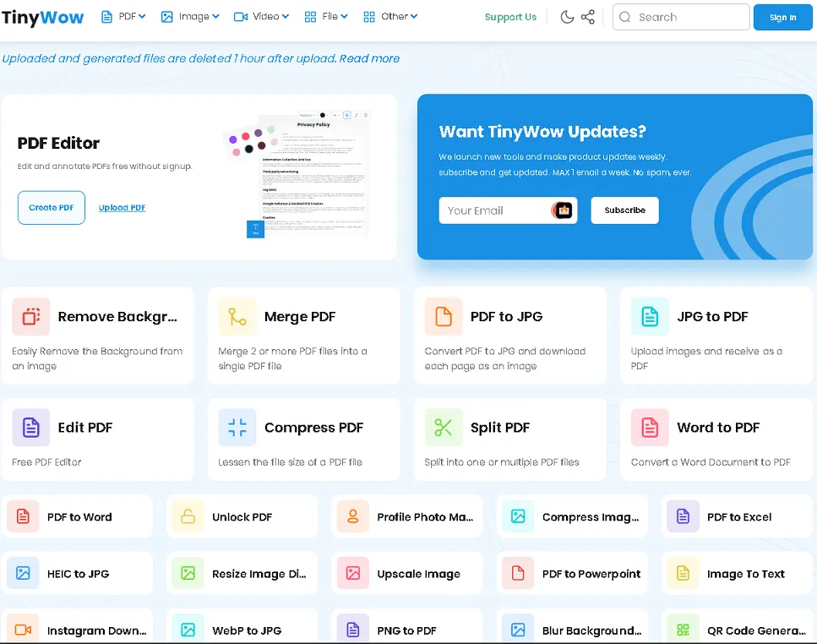
Task: Click the QR Code Generator icon
Action: point(683,630)
